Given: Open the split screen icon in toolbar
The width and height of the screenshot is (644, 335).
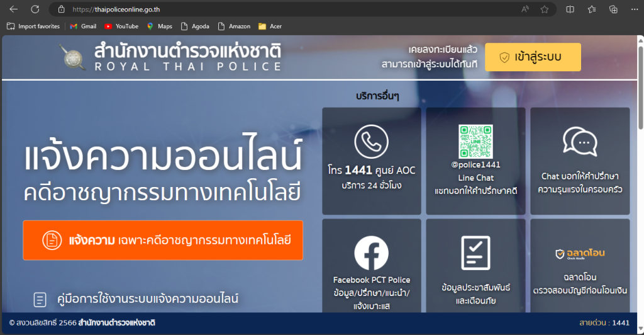Looking at the screenshot, I should click(570, 9).
